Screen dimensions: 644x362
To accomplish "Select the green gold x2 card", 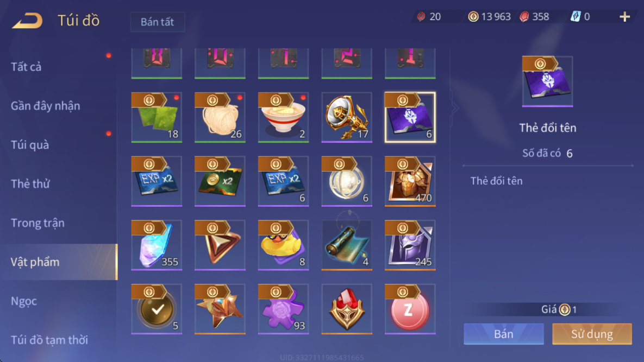I will [x=220, y=181].
